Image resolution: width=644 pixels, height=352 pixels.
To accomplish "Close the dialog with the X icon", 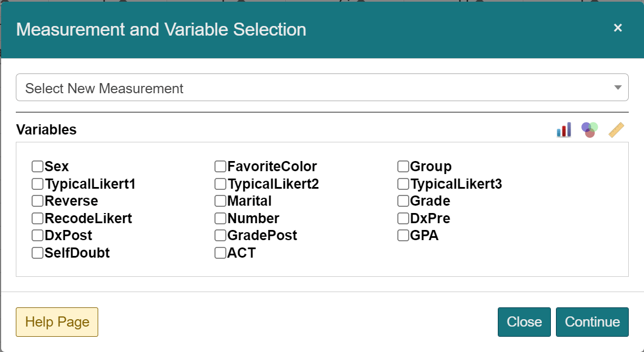I will (x=617, y=28).
